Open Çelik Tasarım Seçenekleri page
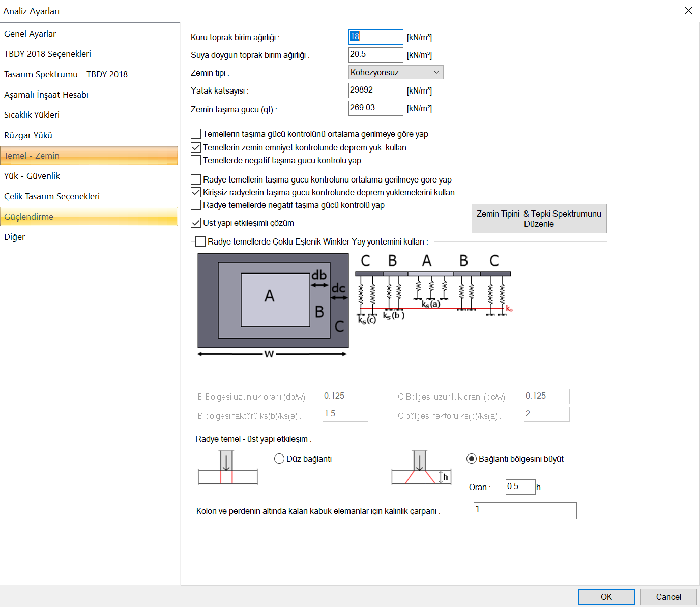This screenshot has width=700, height=607. (89, 196)
